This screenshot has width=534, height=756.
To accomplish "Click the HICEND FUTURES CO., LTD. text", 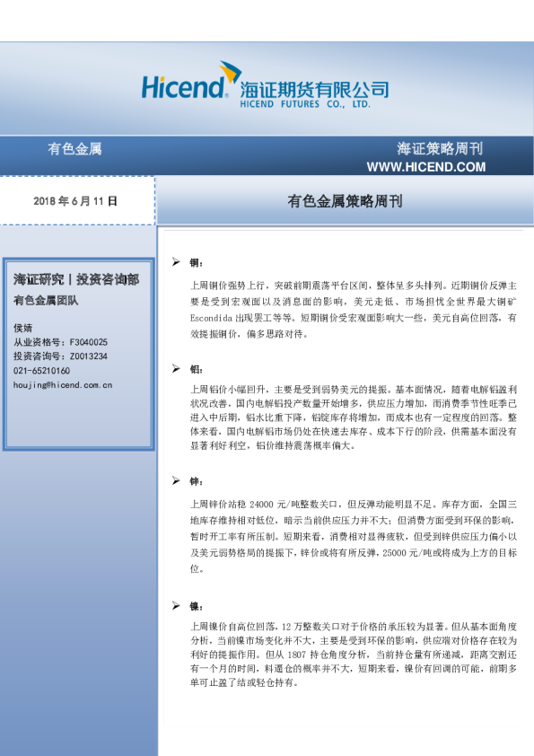I will pyautogui.click(x=305, y=103).
